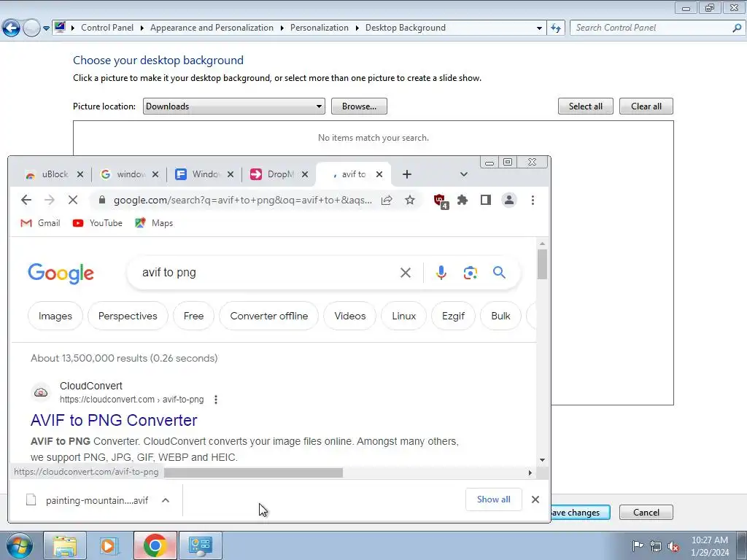This screenshot has height=560, width=747.
Task: Open Windows Media Player taskbar icon
Action: coord(108,545)
